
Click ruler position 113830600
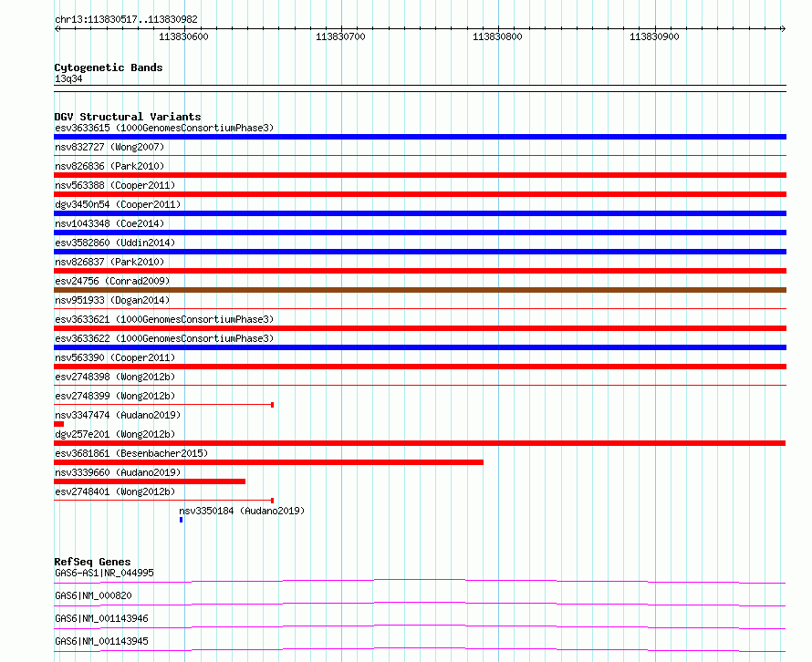click(x=183, y=36)
